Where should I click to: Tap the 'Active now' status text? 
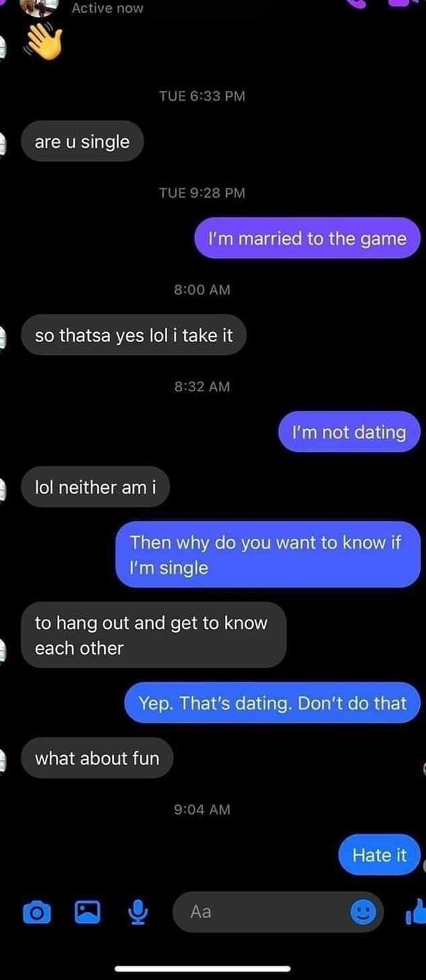click(x=108, y=8)
